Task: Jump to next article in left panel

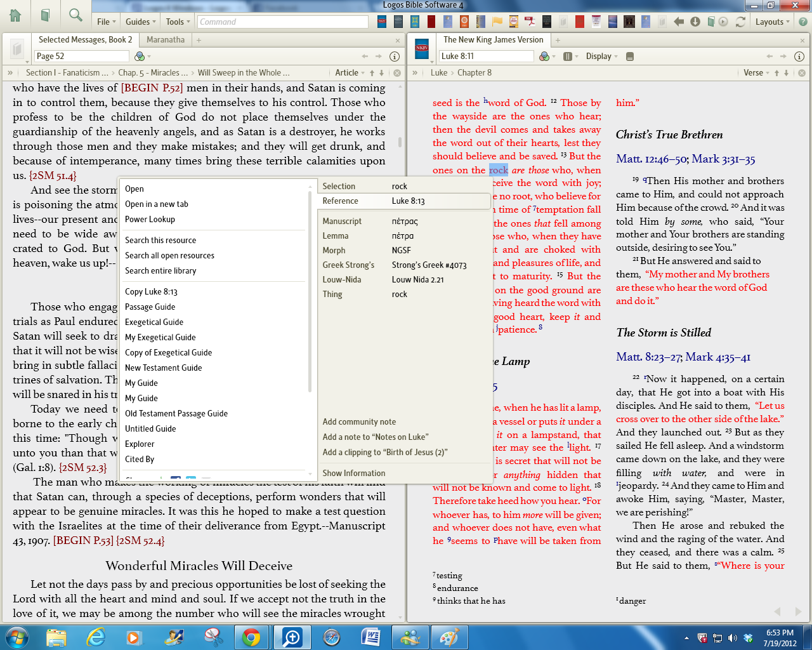Action: (x=381, y=73)
